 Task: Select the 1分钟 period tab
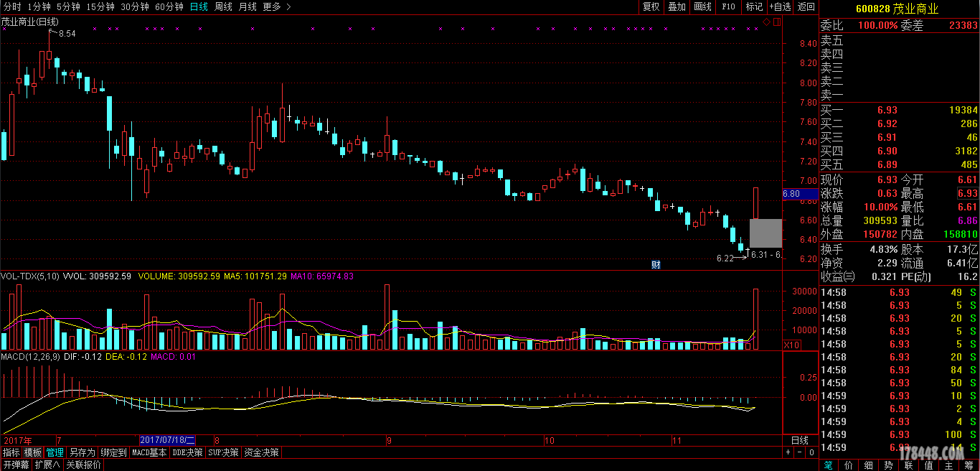[x=39, y=6]
